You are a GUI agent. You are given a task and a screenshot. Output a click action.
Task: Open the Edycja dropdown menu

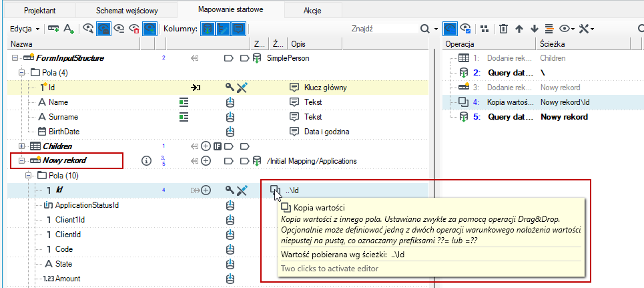[x=25, y=29]
